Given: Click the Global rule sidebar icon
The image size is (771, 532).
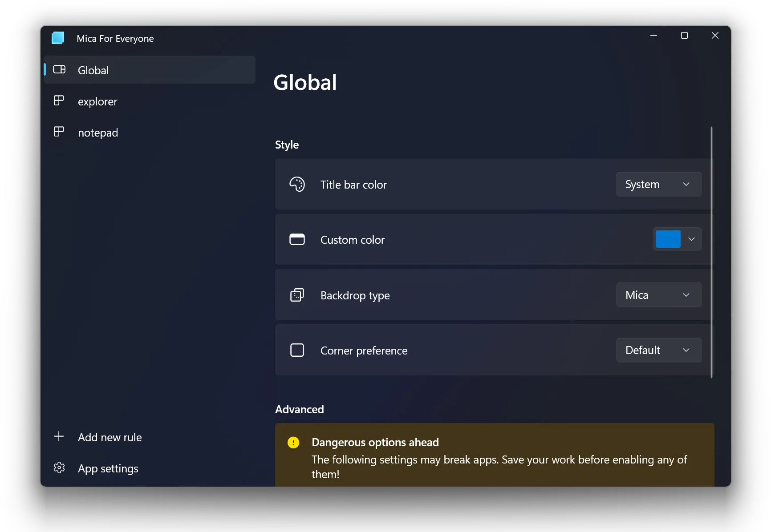Looking at the screenshot, I should [59, 69].
